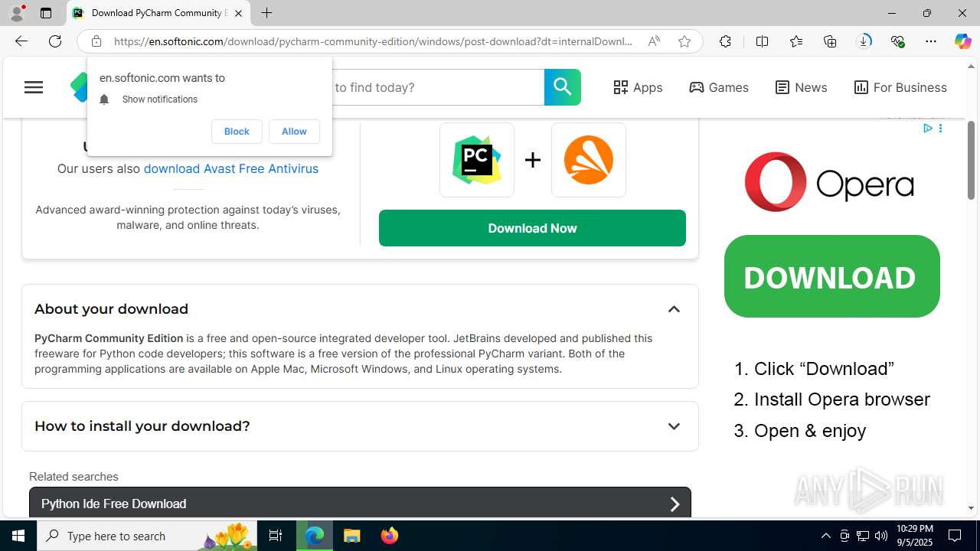Open Firefox from taskbar
This screenshot has width=980, height=551.
pyautogui.click(x=390, y=536)
